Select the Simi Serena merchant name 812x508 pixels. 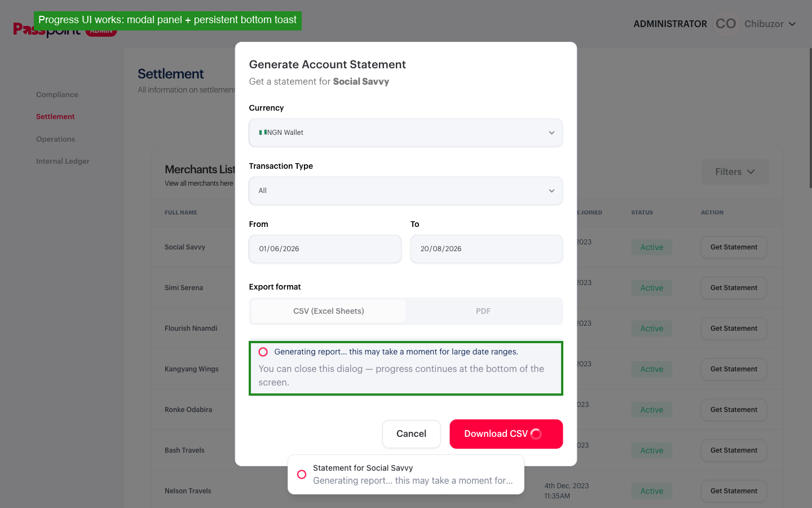click(184, 288)
